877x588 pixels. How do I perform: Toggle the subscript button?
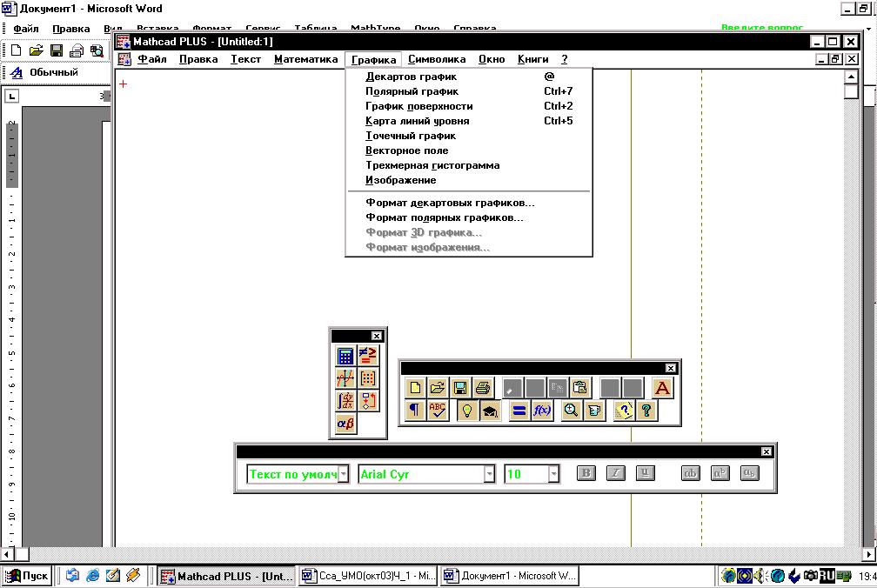[749, 473]
